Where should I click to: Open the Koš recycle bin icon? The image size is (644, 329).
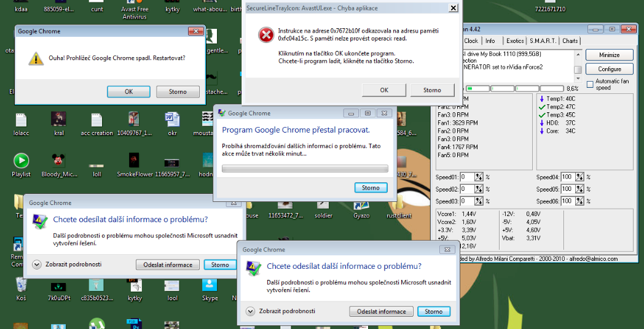tap(21, 289)
